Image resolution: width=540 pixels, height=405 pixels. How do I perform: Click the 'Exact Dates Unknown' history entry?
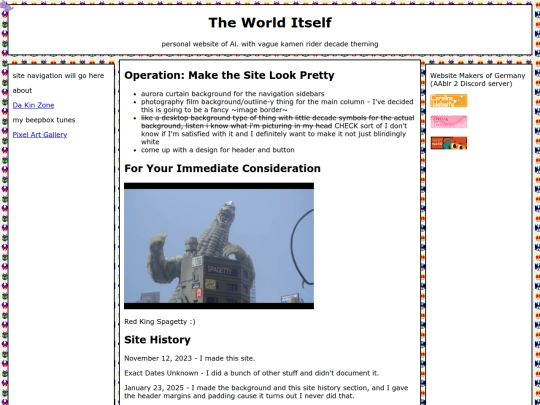(251, 373)
